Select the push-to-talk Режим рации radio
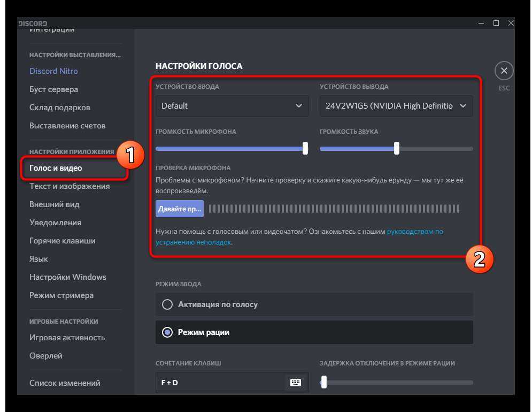 coord(167,332)
